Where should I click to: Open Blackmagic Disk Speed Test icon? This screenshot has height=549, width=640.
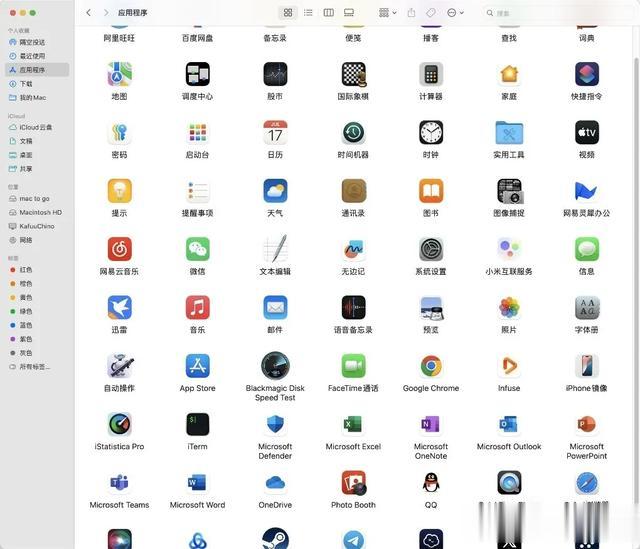[x=275, y=366]
